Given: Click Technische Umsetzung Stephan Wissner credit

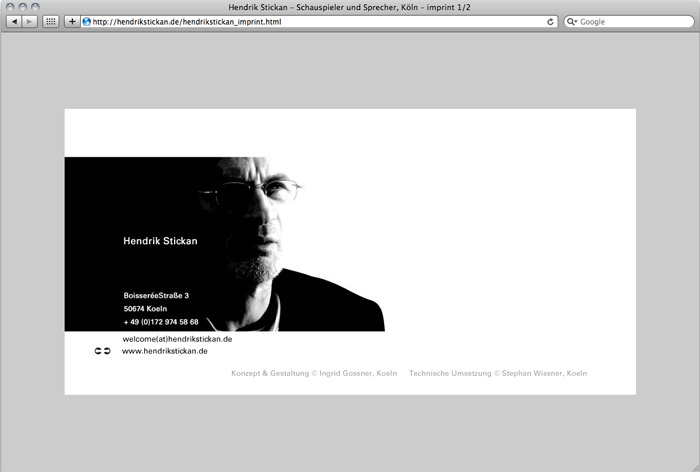Looking at the screenshot, I should pos(498,373).
